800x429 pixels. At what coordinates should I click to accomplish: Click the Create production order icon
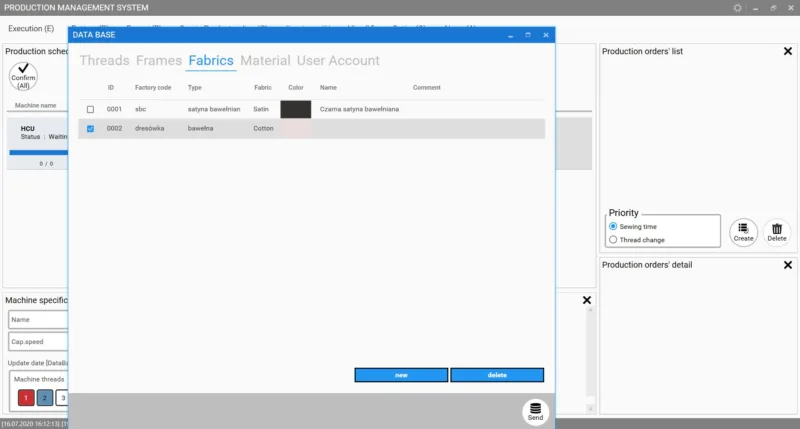point(743,232)
